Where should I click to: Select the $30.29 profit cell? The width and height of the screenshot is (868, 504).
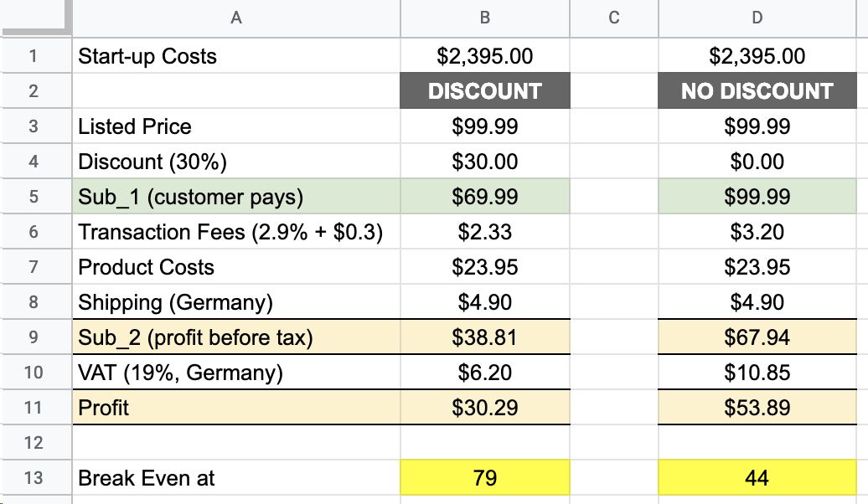tap(485, 408)
